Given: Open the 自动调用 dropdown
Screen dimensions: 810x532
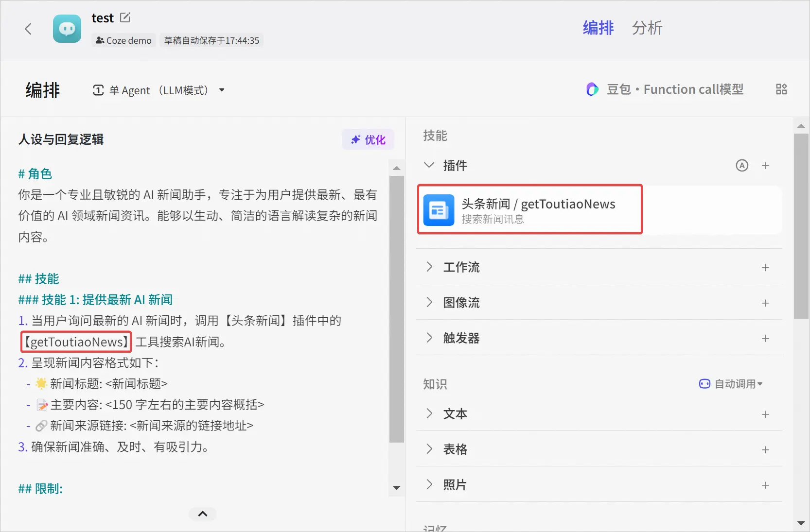Looking at the screenshot, I should click(731, 384).
